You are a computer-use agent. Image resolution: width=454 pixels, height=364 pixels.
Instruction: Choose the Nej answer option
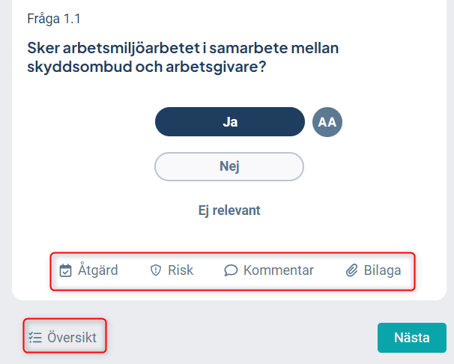pyautogui.click(x=229, y=166)
